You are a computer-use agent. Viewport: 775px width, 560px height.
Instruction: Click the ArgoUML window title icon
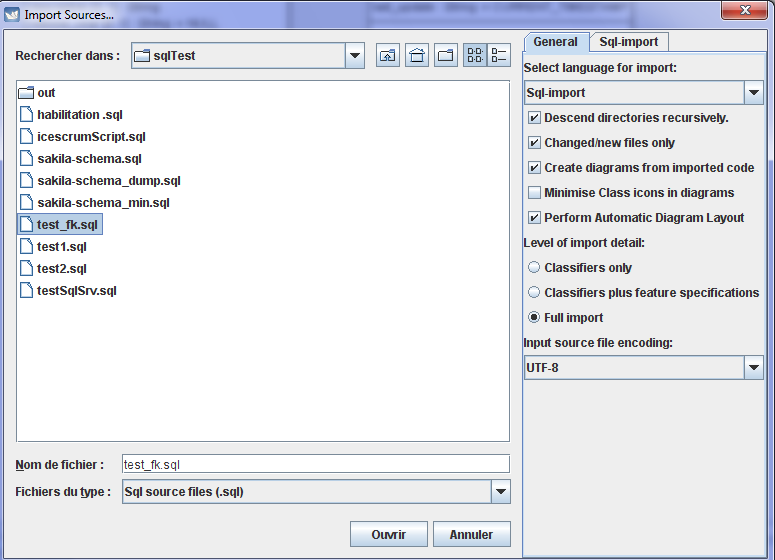point(12,14)
